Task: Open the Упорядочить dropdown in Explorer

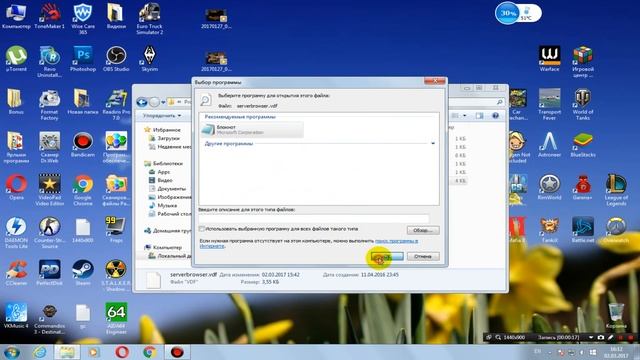Action: 162,116
